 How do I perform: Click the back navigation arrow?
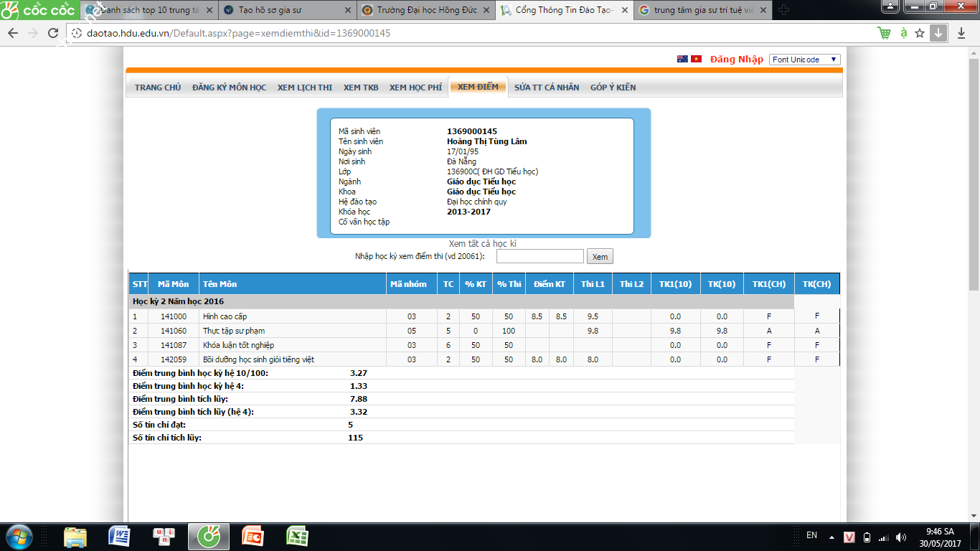pyautogui.click(x=13, y=34)
